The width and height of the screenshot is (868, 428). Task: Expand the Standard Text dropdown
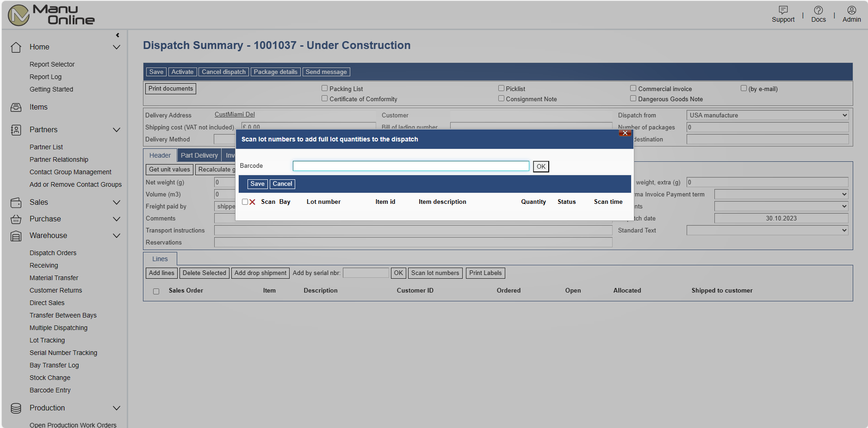point(767,230)
